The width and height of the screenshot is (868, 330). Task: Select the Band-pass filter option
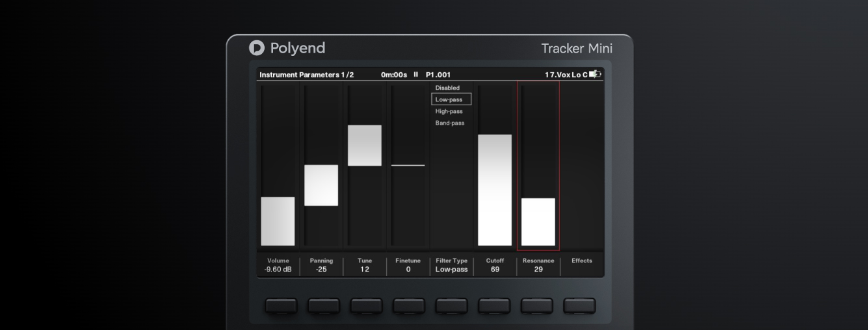(450, 123)
